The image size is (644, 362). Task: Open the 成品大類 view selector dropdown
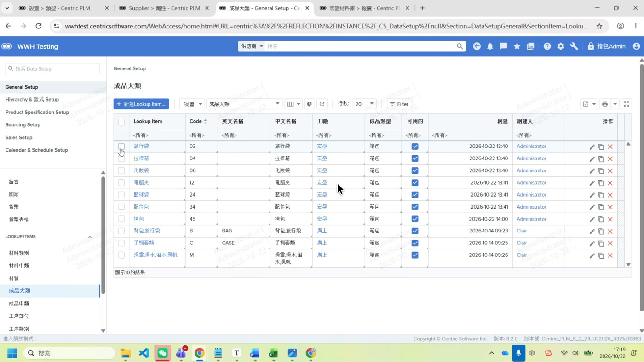click(244, 104)
